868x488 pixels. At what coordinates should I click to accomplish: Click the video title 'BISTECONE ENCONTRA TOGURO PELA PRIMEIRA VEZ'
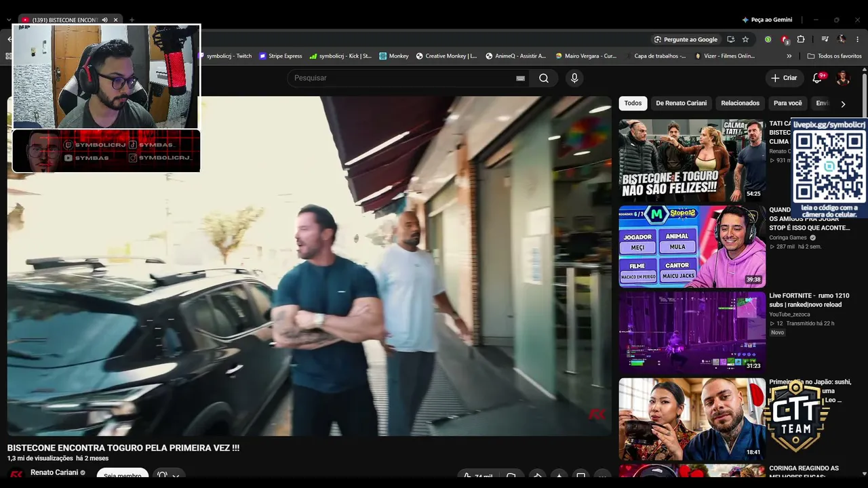[123, 448]
